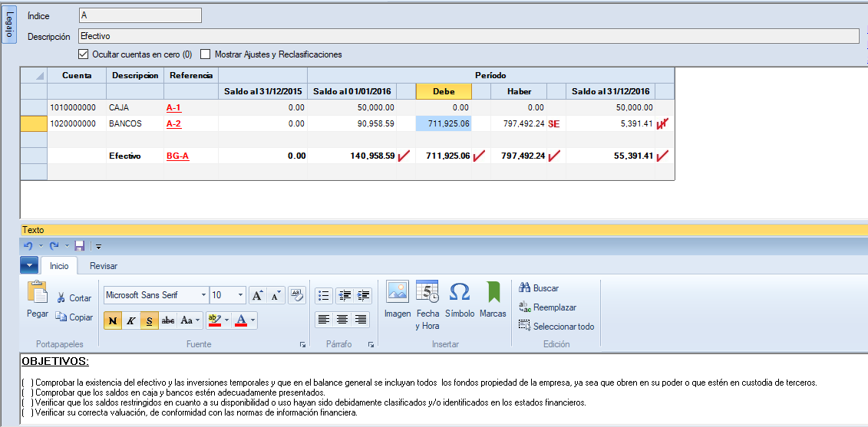This screenshot has width=868, height=427.
Task: Insert an image with Imagen icon
Action: point(398,292)
